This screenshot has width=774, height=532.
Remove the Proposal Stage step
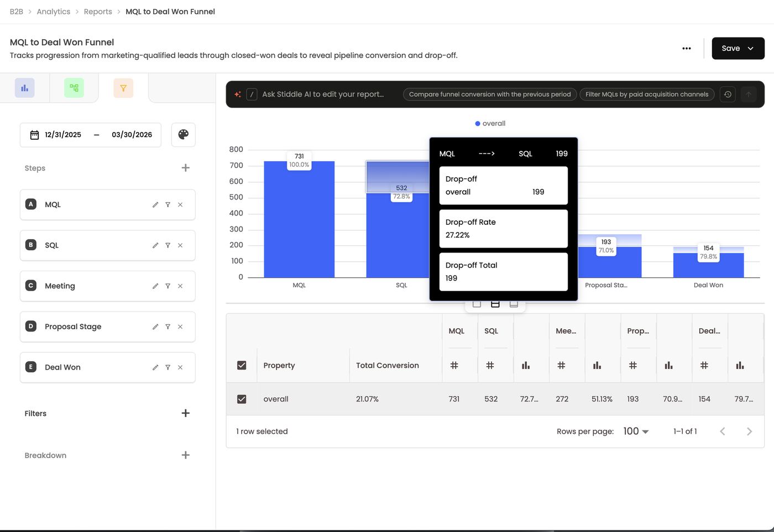[180, 326]
